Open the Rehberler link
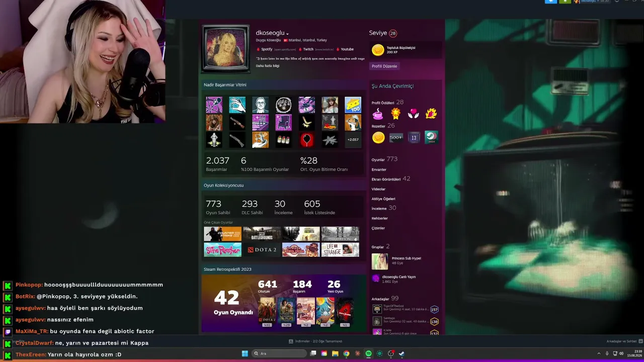This screenshot has width=644, height=362. (x=379, y=218)
